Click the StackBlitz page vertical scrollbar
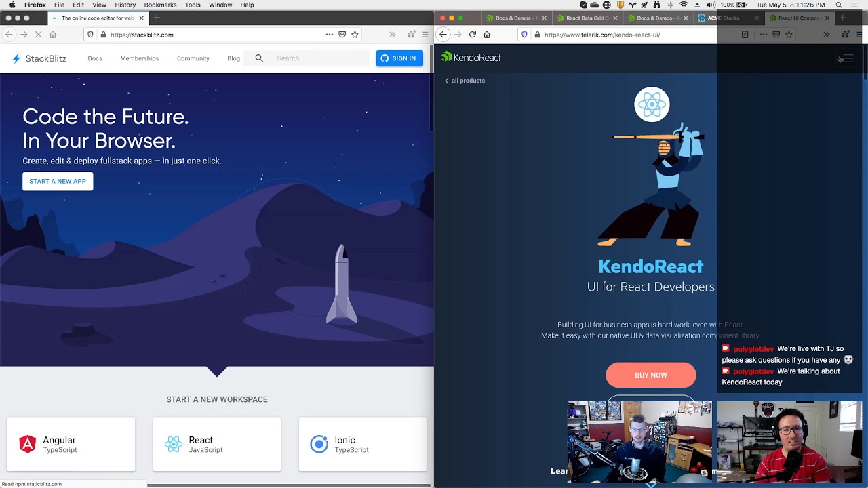The width and height of the screenshot is (868, 488). pyautogui.click(x=431, y=88)
